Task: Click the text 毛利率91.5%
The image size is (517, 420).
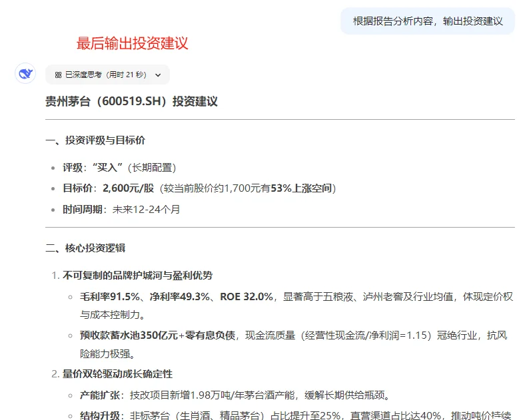Action: 110,297
